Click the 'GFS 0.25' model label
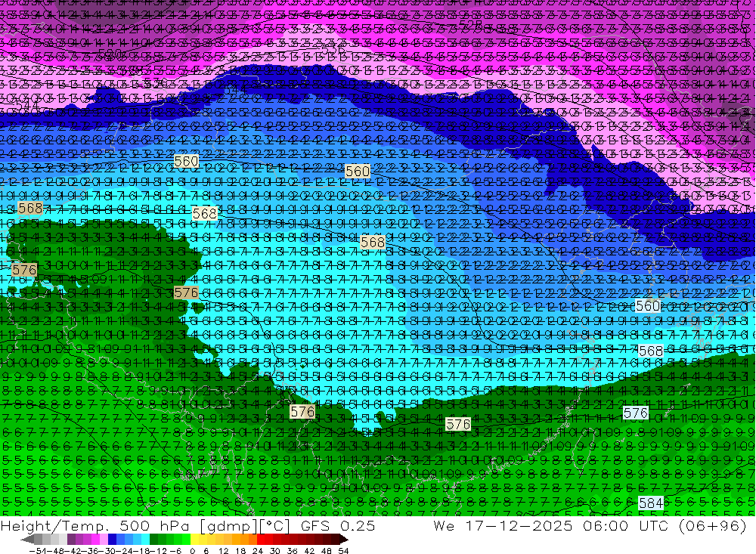Viewport: 756px width, 554px height. 337,525
